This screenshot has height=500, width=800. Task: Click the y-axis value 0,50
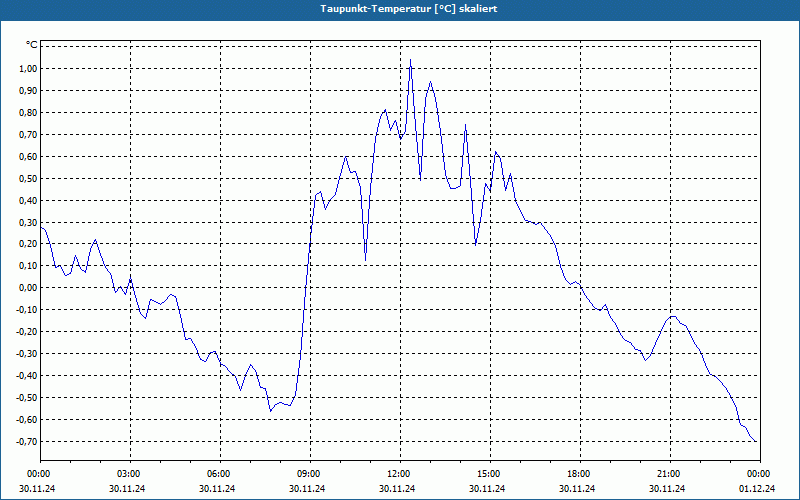28,178
